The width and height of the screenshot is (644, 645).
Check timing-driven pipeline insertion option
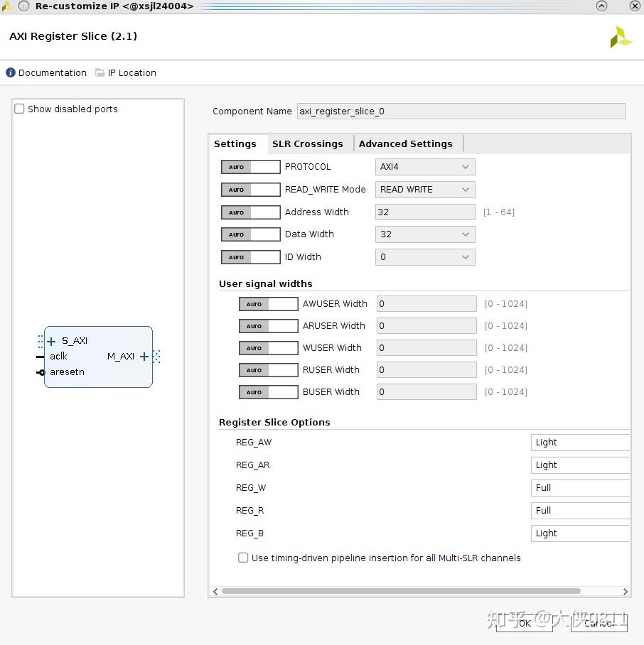pyautogui.click(x=243, y=558)
